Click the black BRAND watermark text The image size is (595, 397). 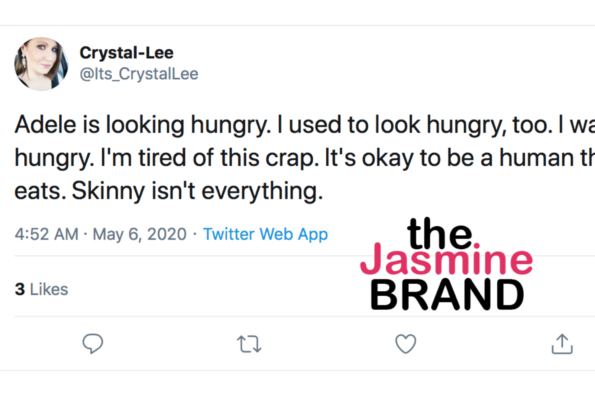[x=447, y=294]
